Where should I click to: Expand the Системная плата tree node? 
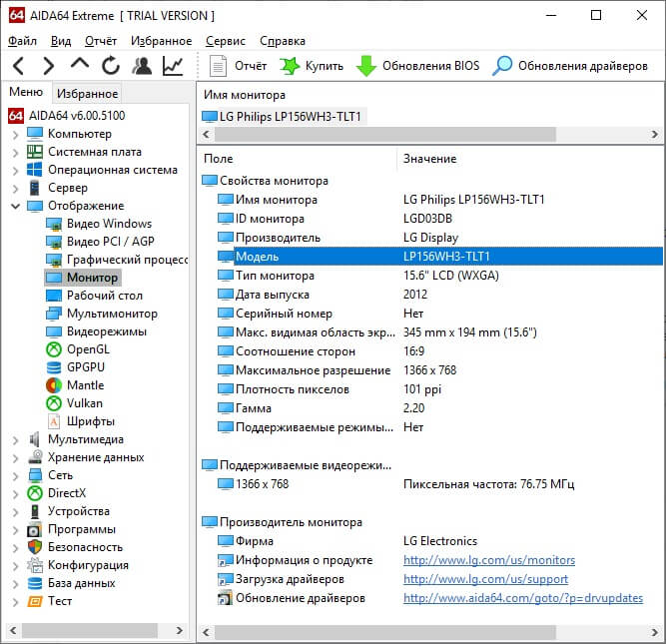(16, 153)
